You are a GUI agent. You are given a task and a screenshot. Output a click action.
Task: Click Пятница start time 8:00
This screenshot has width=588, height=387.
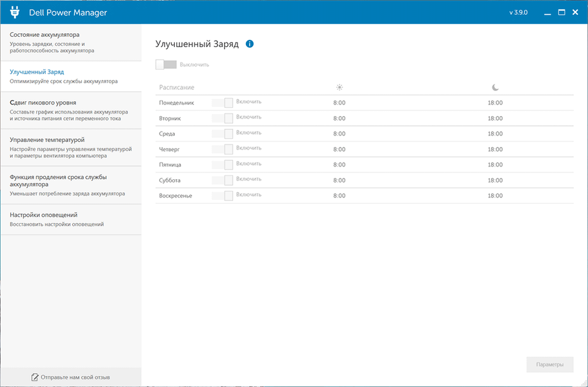pyautogui.click(x=340, y=164)
